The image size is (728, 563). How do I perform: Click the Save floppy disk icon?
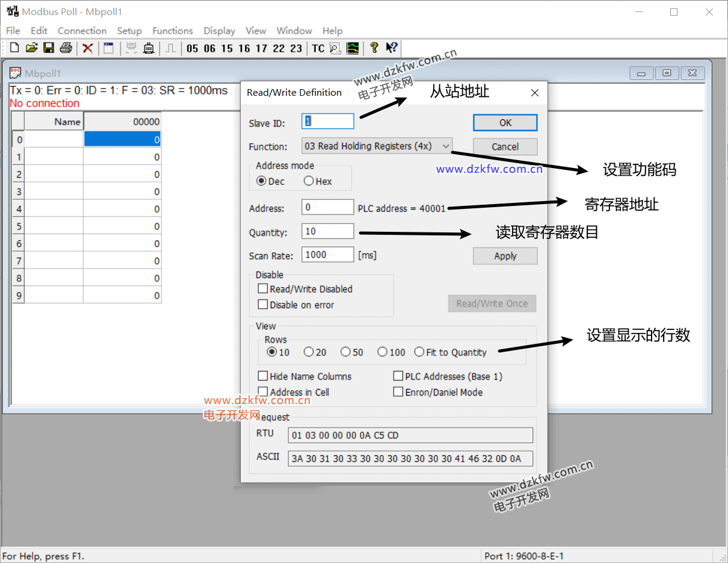click(x=49, y=48)
